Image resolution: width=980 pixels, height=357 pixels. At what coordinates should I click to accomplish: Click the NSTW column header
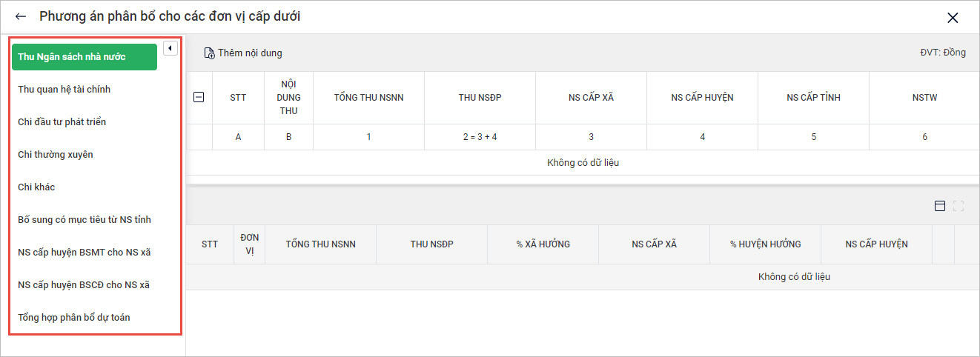[x=924, y=98]
